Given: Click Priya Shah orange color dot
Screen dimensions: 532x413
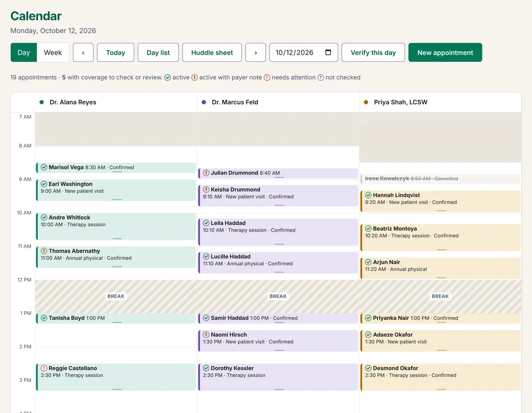Looking at the screenshot, I should click(366, 102).
